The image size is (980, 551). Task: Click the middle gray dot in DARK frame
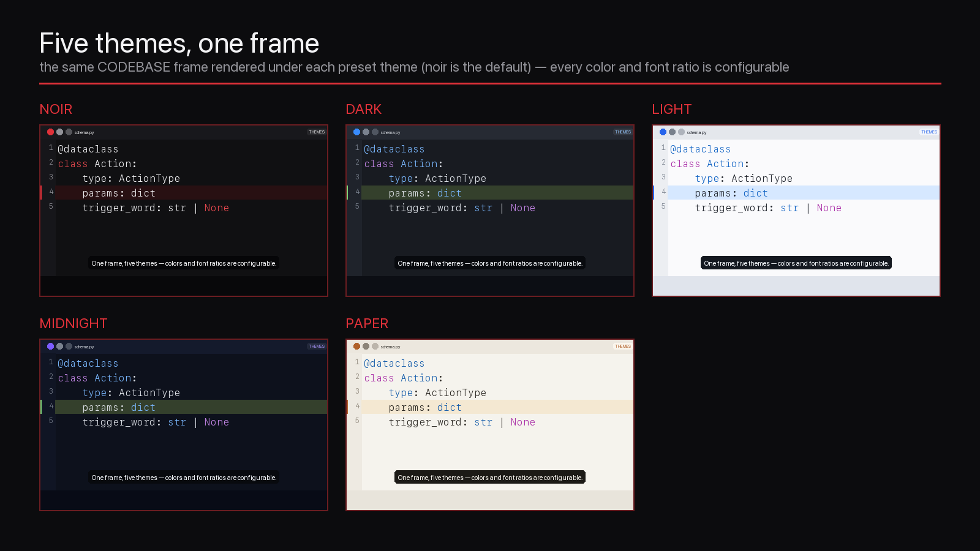tap(366, 132)
